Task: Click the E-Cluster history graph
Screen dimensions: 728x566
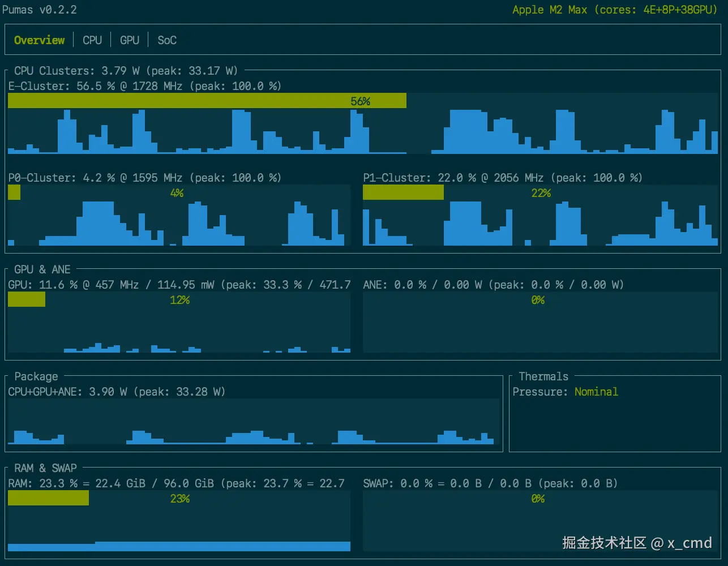Action: click(363, 131)
